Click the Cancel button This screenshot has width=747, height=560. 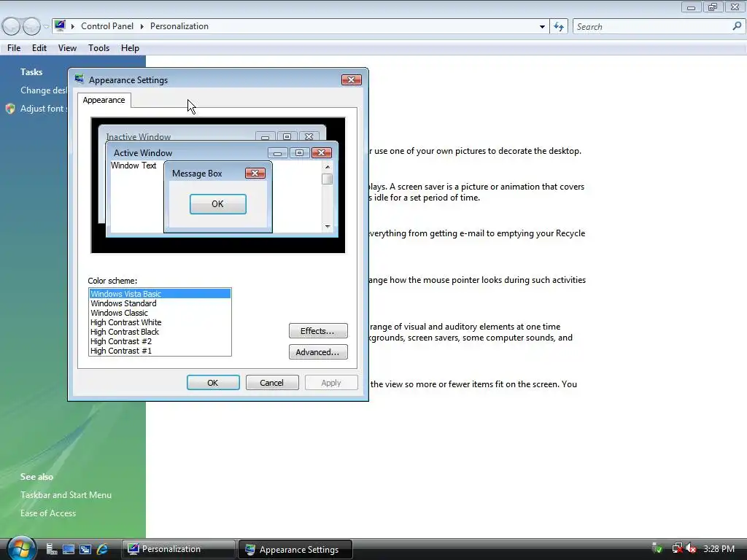tap(272, 382)
